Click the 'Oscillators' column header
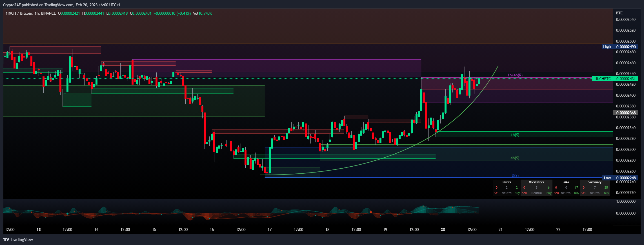This screenshot has height=245, width=644. (x=536, y=182)
